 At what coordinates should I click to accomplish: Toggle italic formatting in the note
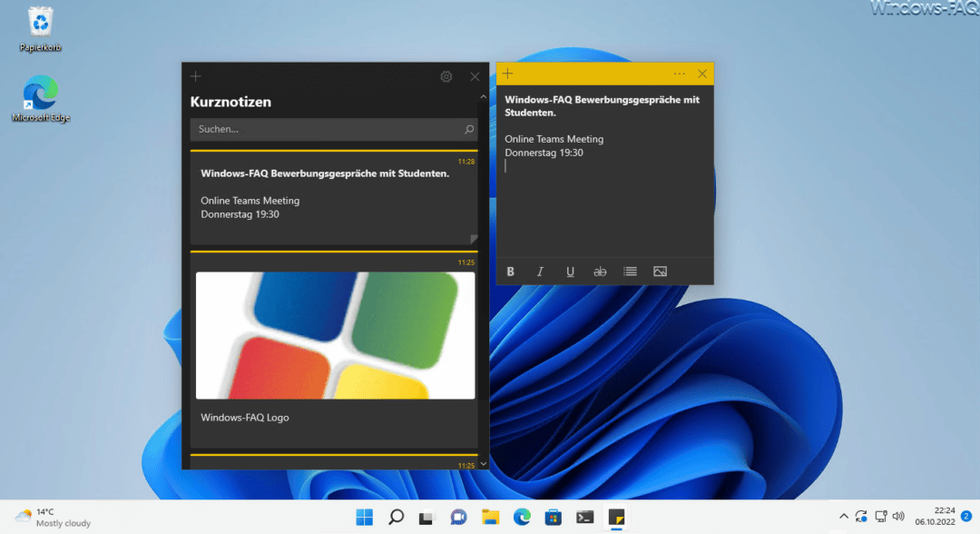tap(540, 271)
